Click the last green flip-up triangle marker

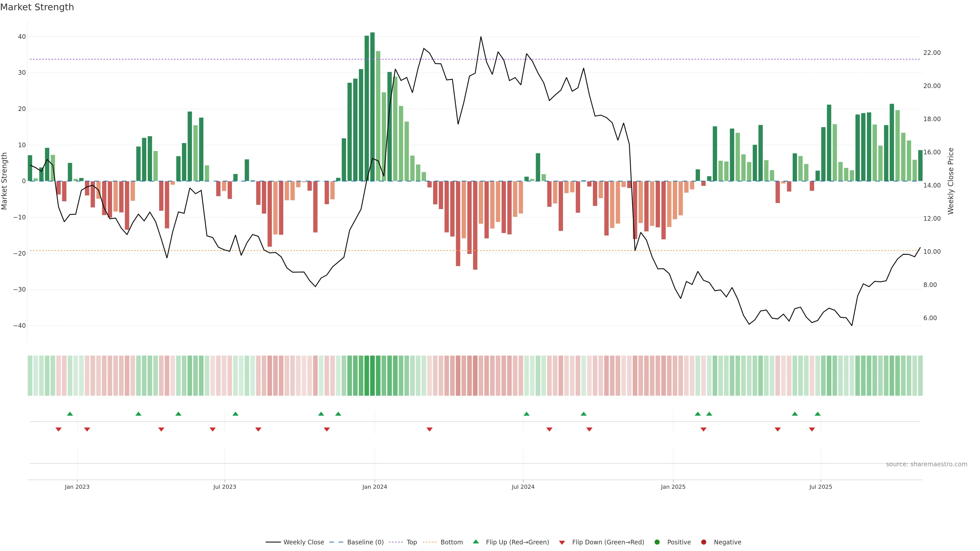[x=817, y=414]
